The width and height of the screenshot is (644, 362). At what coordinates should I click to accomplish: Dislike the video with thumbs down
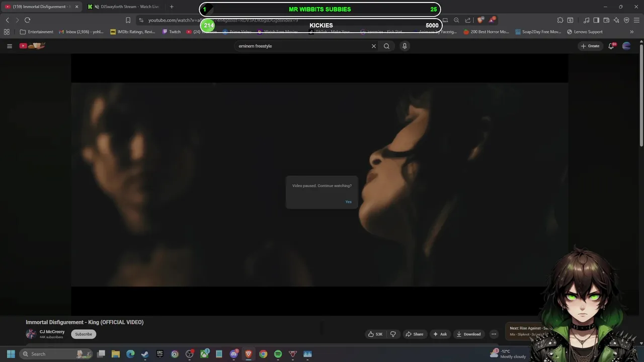393,334
